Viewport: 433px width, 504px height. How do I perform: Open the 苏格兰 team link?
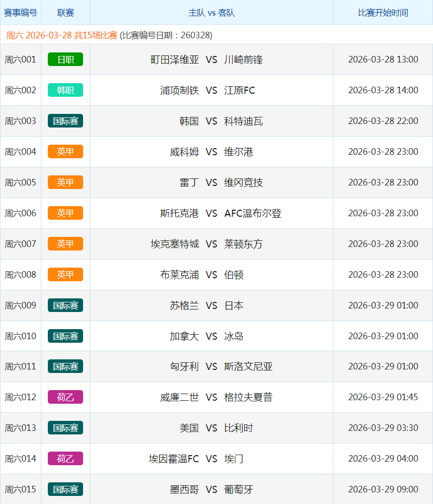184,305
